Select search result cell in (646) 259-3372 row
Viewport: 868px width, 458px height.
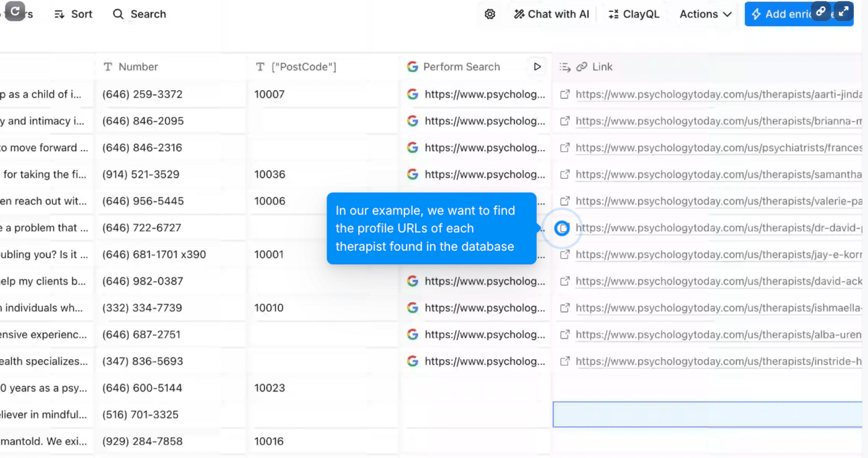[476, 94]
